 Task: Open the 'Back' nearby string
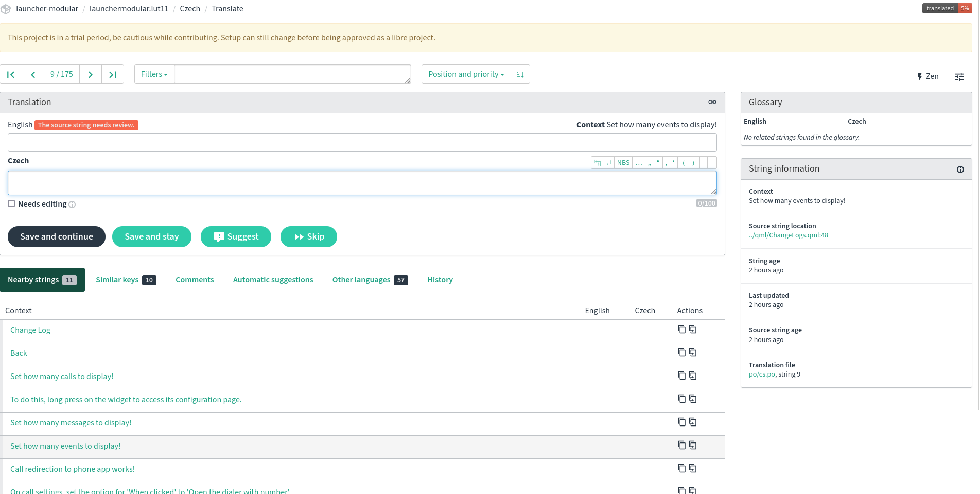[19, 353]
